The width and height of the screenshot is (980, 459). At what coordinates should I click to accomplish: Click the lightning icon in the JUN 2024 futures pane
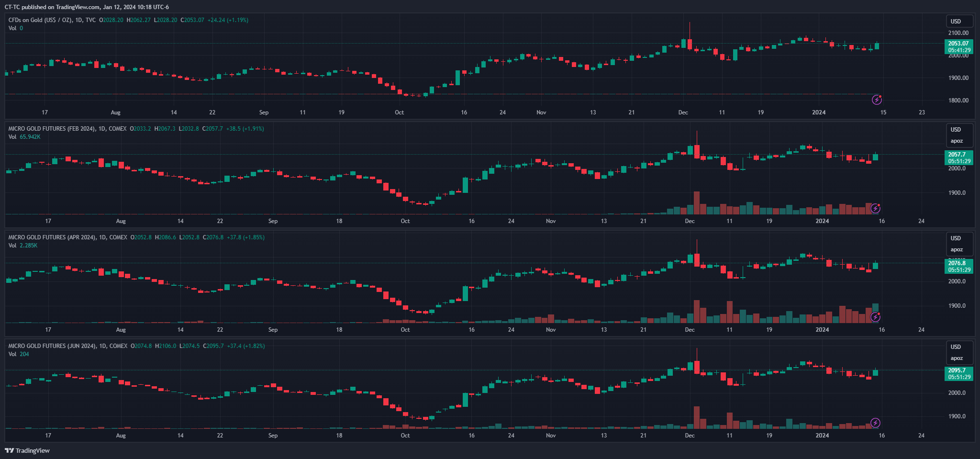click(x=875, y=423)
